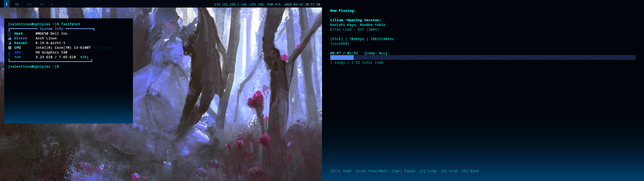Click the "fastfetch" command text in terminal

pyautogui.click(x=70, y=24)
